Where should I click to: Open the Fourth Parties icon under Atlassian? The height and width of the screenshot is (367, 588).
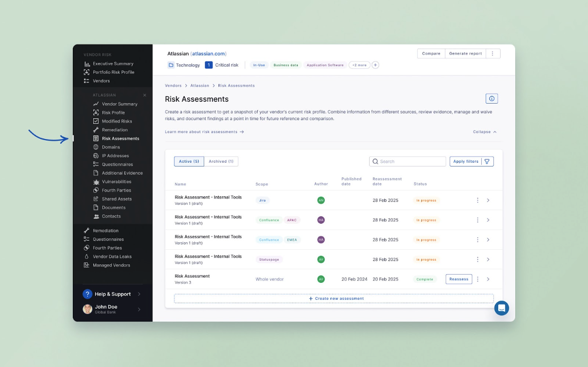[96, 190]
